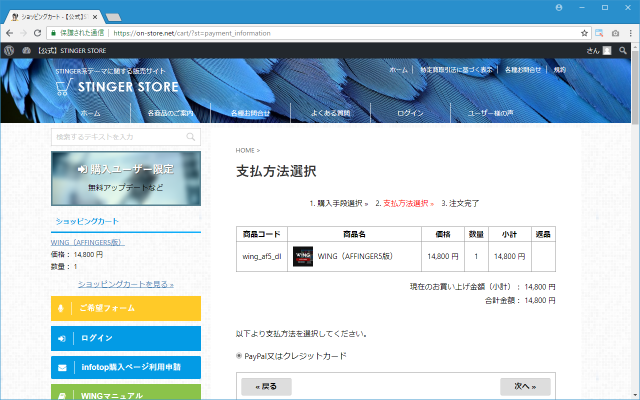Click the WING product thumbnail image
640x400 pixels.
point(303,256)
